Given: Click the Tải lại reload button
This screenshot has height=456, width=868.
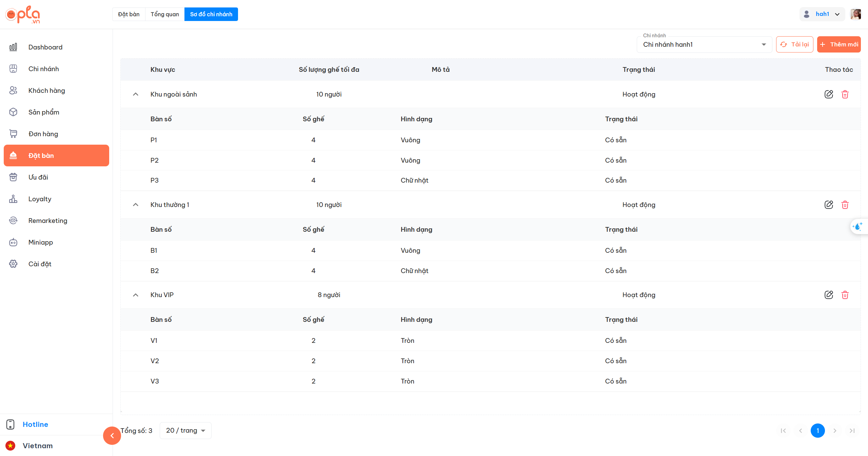Looking at the screenshot, I should (794, 44).
